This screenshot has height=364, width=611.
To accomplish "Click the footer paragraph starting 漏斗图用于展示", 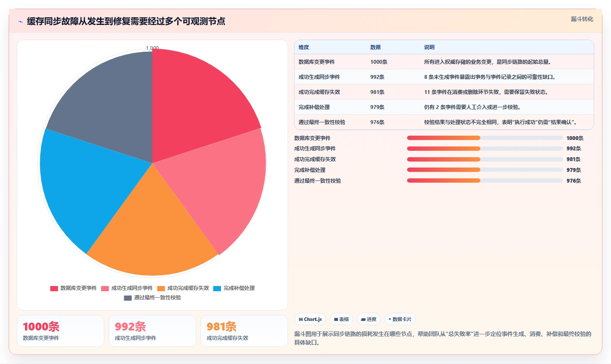I will 443,338.
